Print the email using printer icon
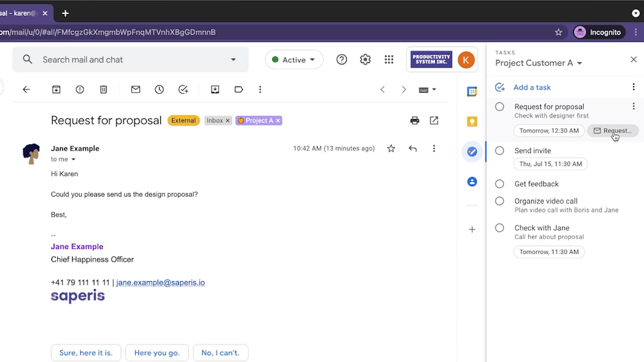This screenshot has width=644, height=362. tap(415, 121)
